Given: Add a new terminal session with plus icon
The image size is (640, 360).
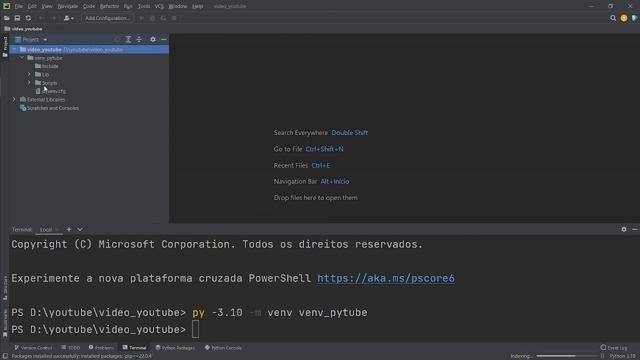Looking at the screenshot, I should pyautogui.click(x=69, y=229).
